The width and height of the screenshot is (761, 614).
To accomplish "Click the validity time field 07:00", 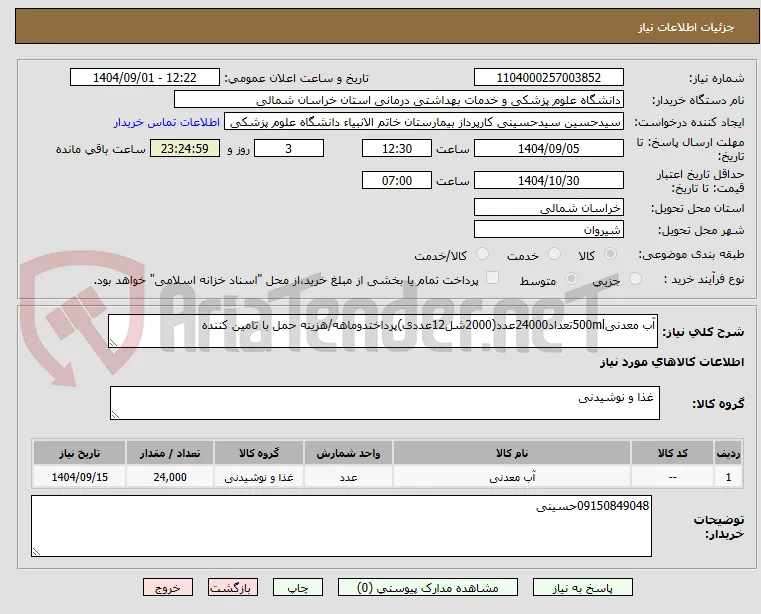I will tap(397, 181).
